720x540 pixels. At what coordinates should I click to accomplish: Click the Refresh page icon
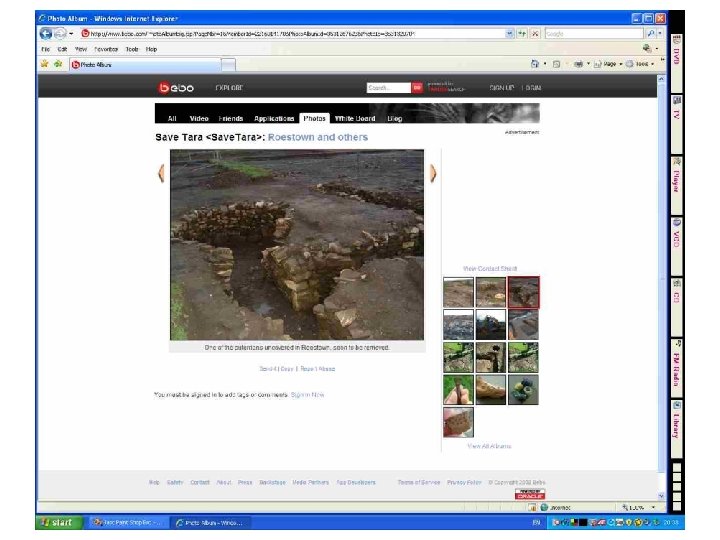(x=522, y=34)
